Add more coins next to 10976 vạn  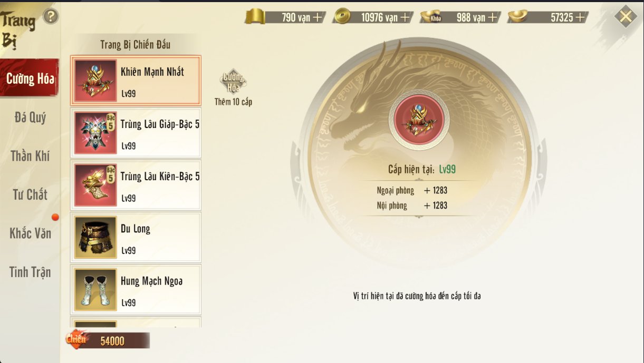click(x=405, y=17)
